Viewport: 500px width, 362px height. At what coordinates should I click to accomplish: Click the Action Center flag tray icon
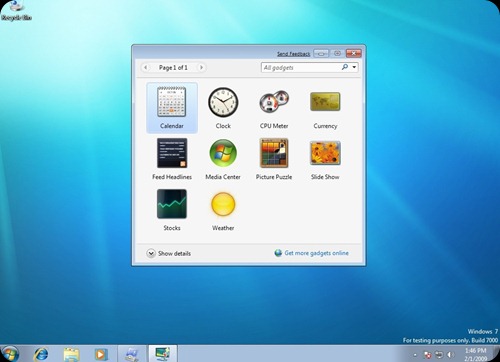pyautogui.click(x=428, y=354)
